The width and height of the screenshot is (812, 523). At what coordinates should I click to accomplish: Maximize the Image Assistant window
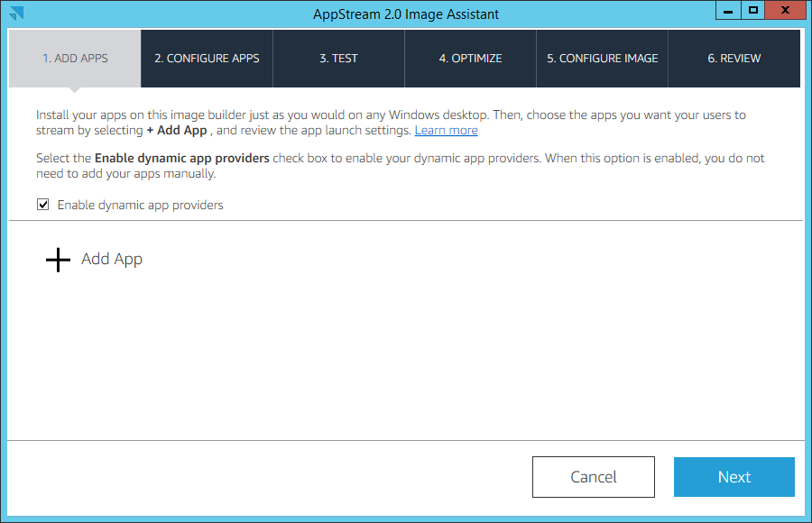753,10
